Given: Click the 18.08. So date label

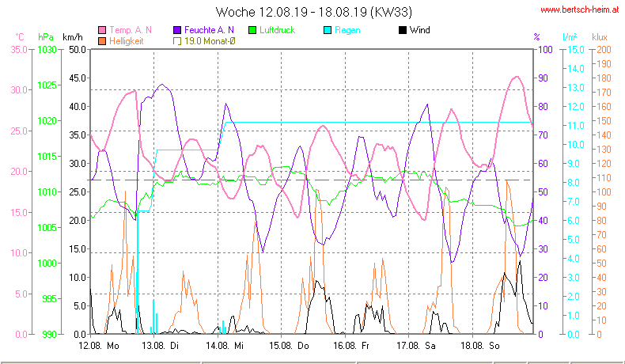Looking at the screenshot, I should pyautogui.click(x=480, y=346).
